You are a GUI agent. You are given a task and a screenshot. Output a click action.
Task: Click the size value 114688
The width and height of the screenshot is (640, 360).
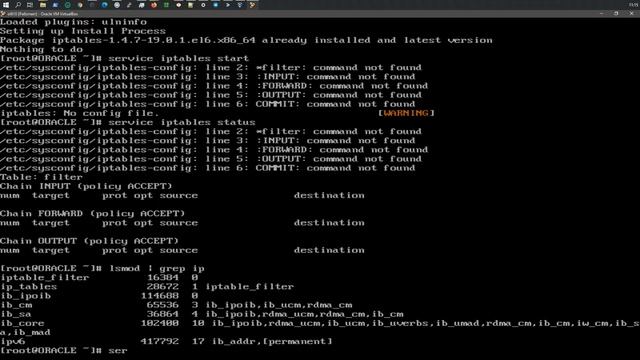pos(160,296)
